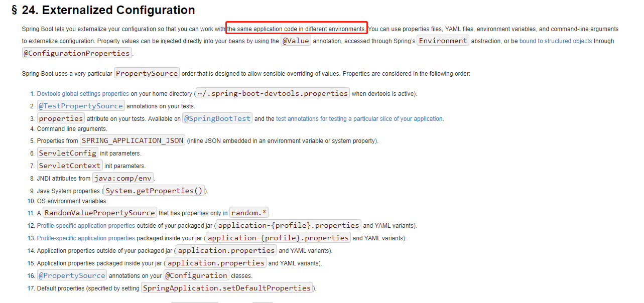The width and height of the screenshot is (644, 303).
Task: Click the 'java:comp/env' code text
Action: pos(123,178)
